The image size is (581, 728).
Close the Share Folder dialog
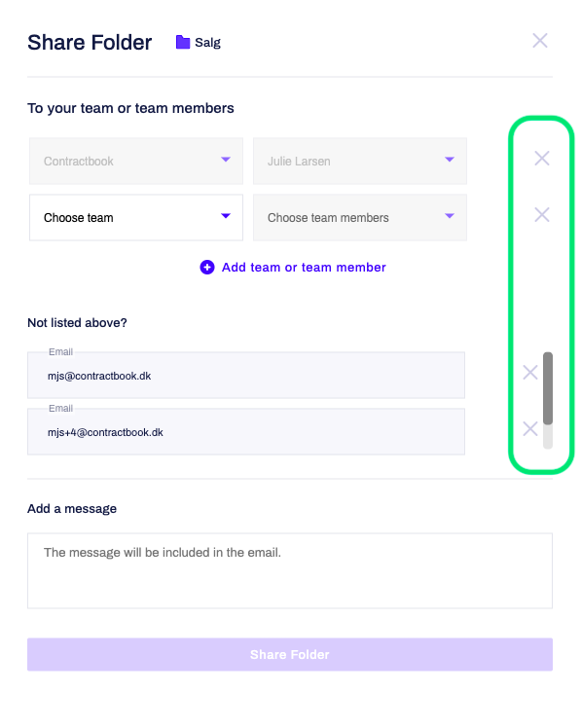pyautogui.click(x=540, y=41)
